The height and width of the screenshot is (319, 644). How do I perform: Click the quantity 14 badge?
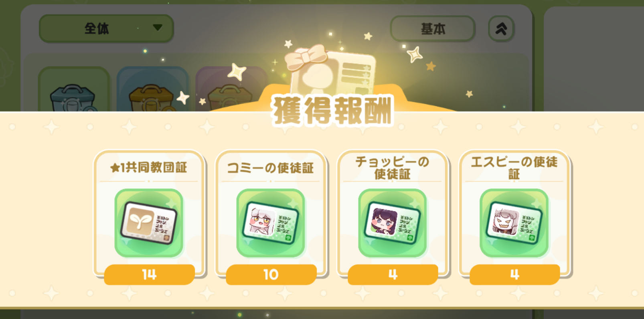149,275
